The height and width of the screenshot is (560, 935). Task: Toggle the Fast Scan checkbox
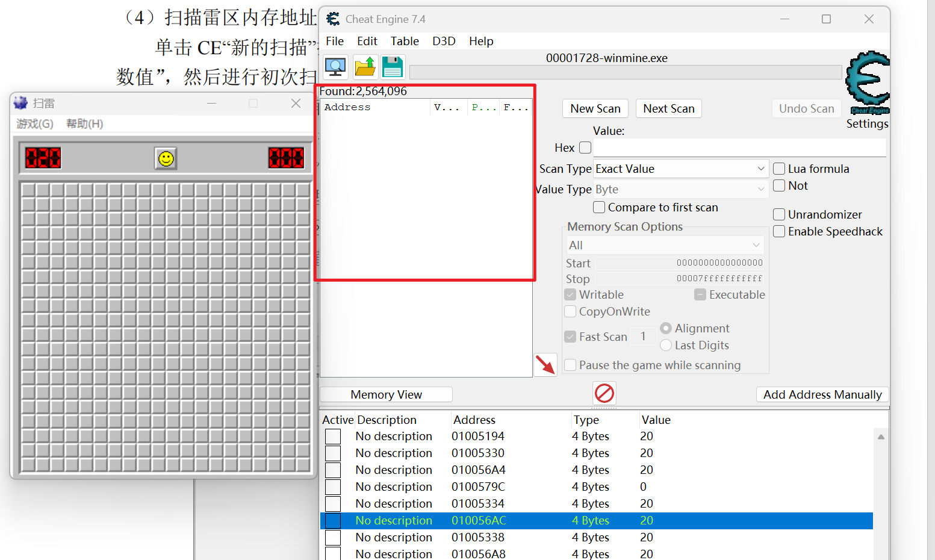[570, 337]
